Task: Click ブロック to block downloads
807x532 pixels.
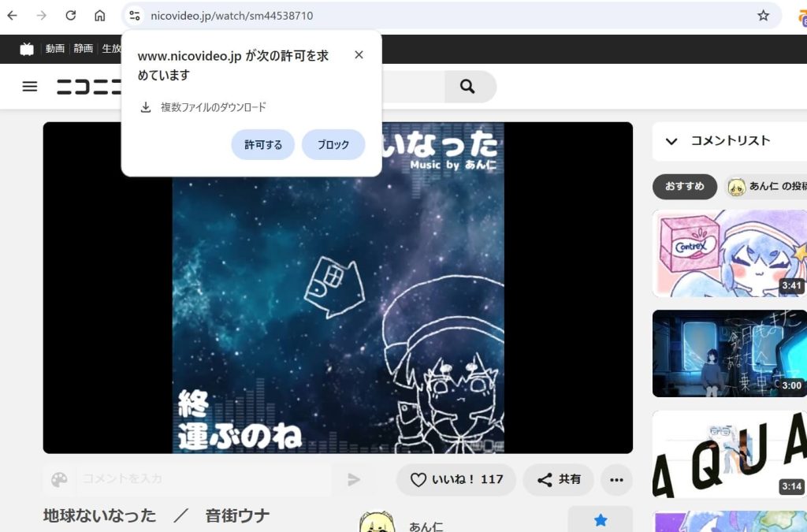Action: (333, 144)
